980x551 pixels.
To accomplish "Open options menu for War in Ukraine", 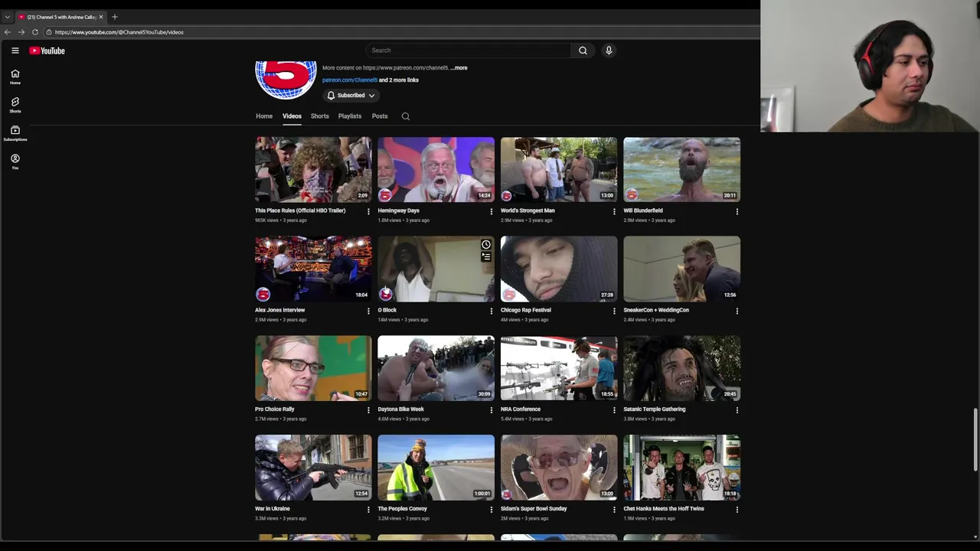I will (368, 510).
